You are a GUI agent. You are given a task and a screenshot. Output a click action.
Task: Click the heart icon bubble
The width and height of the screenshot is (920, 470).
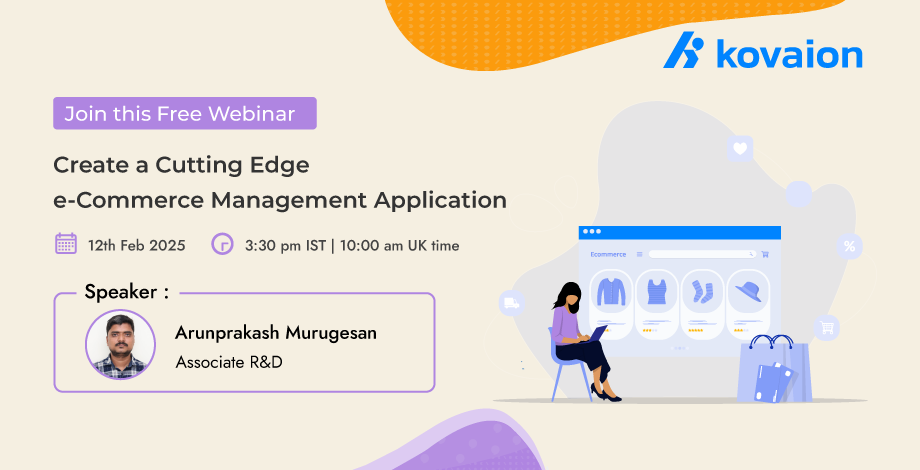[740, 149]
